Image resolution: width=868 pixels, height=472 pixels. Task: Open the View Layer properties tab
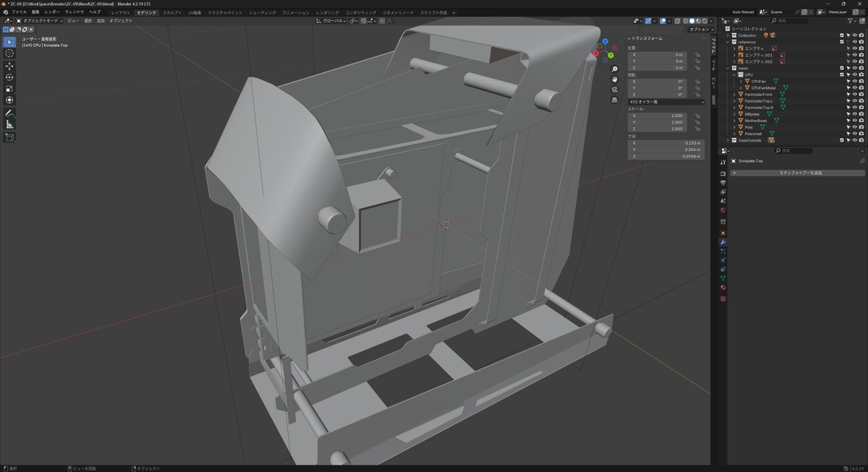(x=723, y=192)
